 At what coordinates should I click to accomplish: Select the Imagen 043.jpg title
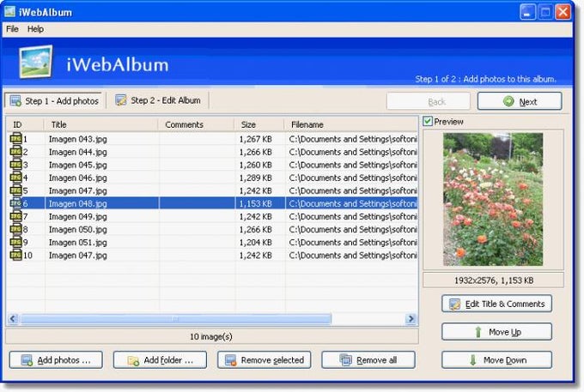tap(78, 139)
